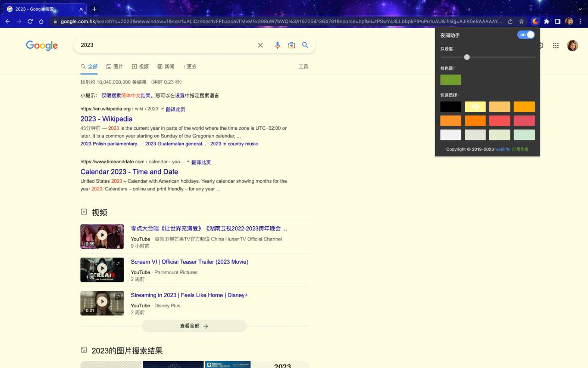Image resolution: width=588 pixels, height=368 pixels.
Task: Open the green color picker swatch
Action: 451,80
